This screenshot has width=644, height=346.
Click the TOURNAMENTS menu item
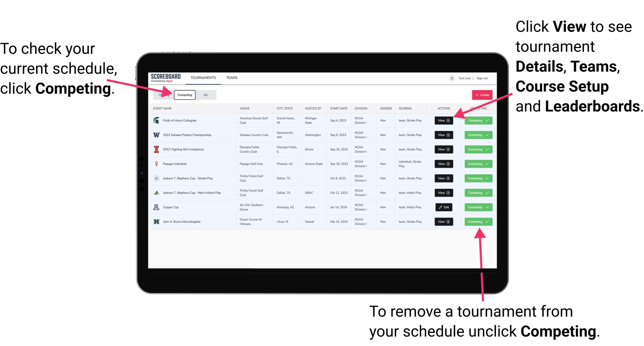pyautogui.click(x=203, y=78)
